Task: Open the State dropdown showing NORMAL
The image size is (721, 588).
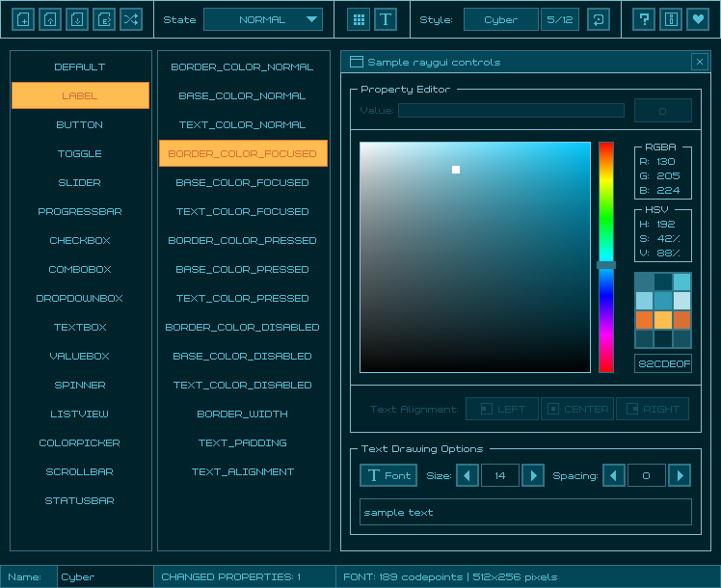Action: 263,19
